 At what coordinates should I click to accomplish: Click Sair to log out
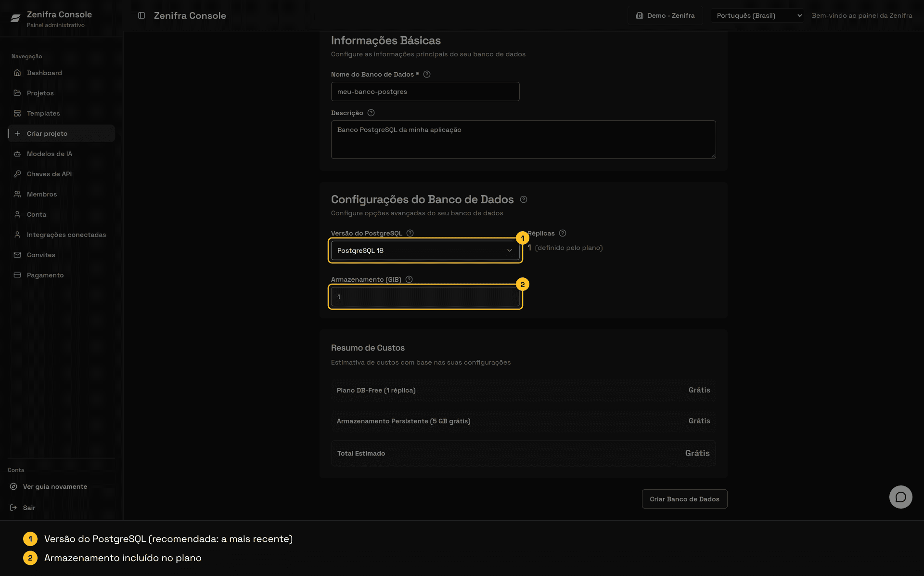pyautogui.click(x=29, y=508)
